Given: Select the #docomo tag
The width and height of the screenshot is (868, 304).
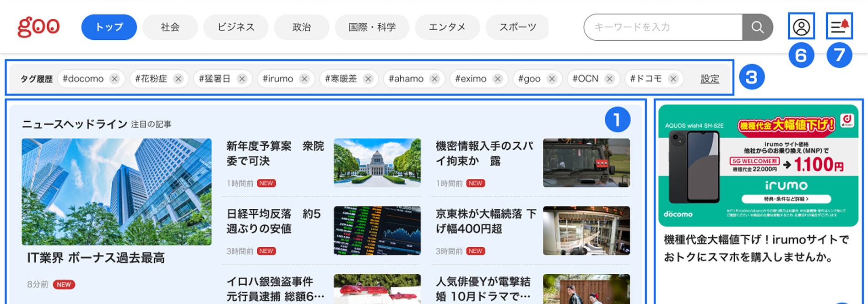Looking at the screenshot, I should coord(83,79).
